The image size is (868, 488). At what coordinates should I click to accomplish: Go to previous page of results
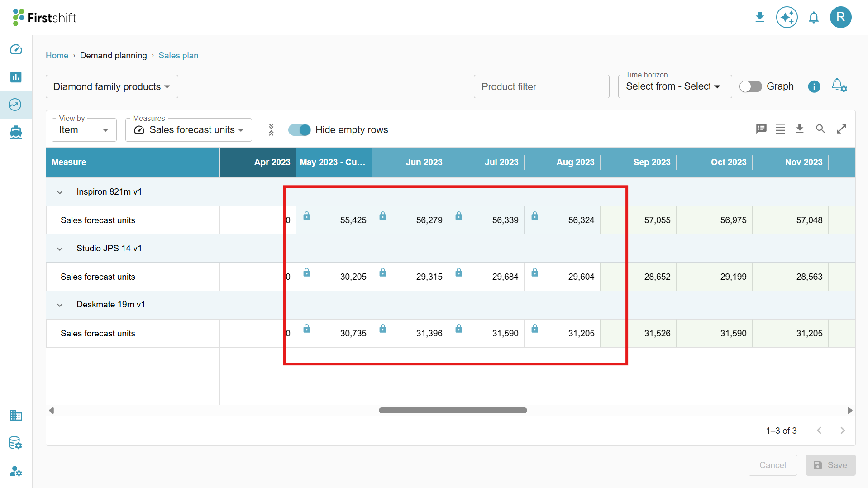pyautogui.click(x=819, y=431)
